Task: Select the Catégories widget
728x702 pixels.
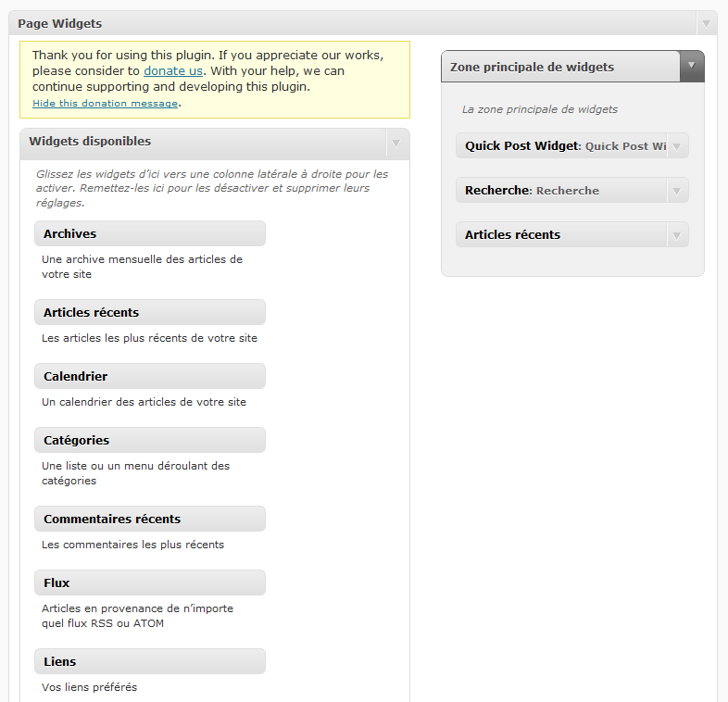Action: click(150, 440)
